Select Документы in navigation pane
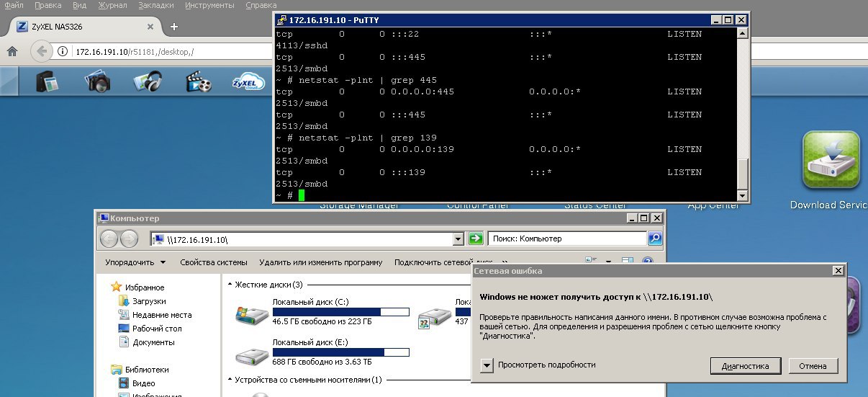 (147, 342)
